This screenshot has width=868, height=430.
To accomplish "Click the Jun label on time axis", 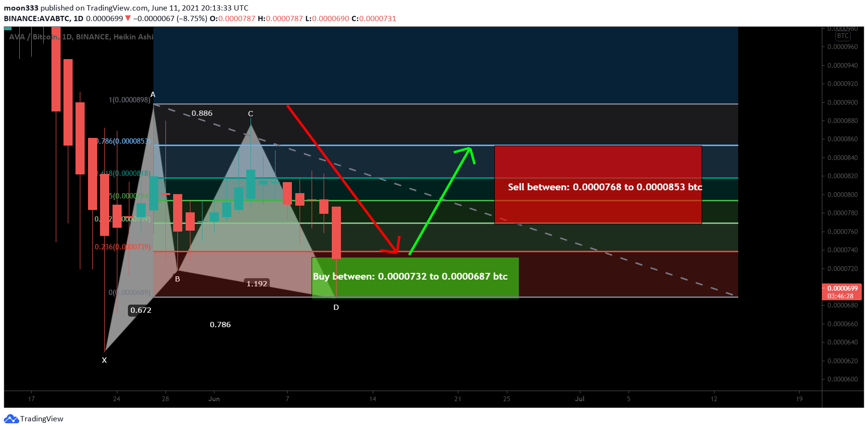I will 214,399.
